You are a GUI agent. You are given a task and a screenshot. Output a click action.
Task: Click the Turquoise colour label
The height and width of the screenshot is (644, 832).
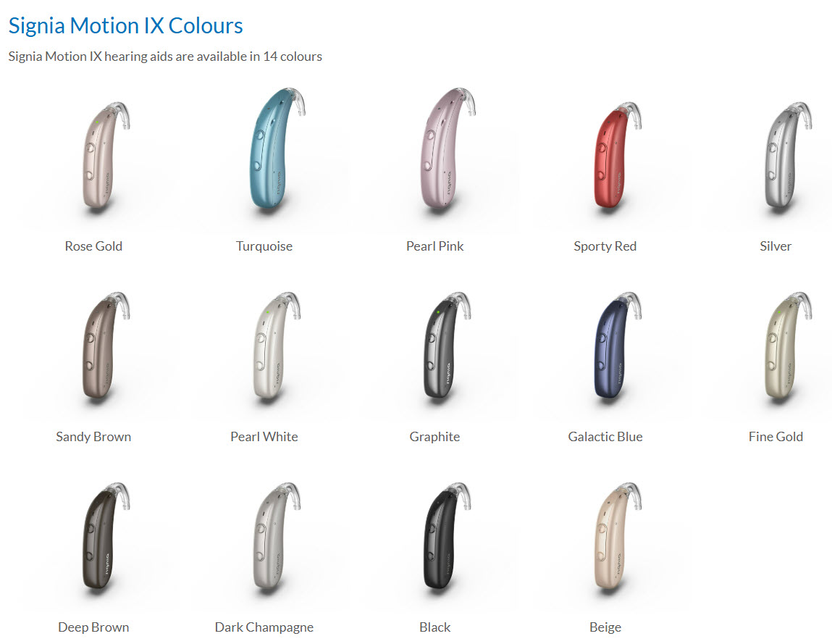tap(264, 246)
